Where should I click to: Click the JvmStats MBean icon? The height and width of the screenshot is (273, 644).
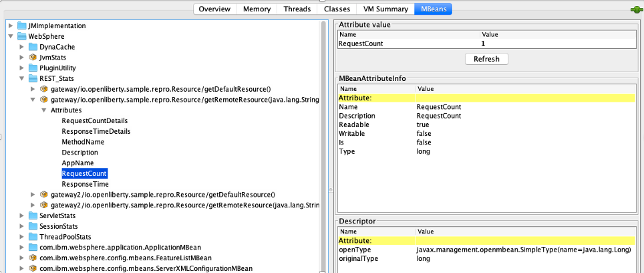coord(33,58)
